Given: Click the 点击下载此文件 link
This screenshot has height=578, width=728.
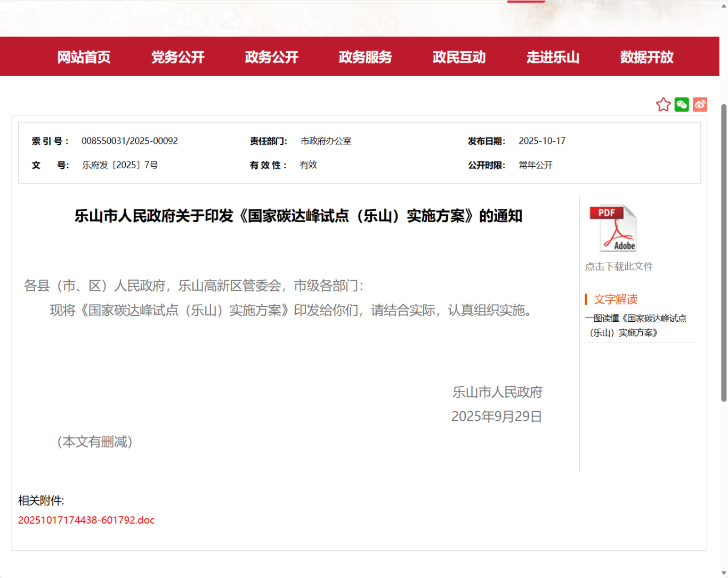Looking at the screenshot, I should pos(619,266).
